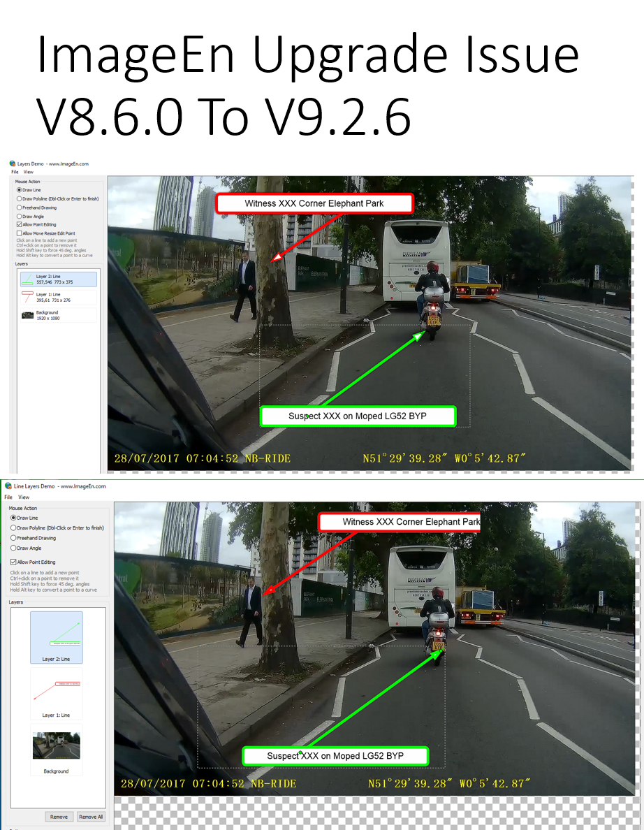This screenshot has height=830, width=644.
Task: Open the File menu in Layers Demo
Action: (x=15, y=172)
